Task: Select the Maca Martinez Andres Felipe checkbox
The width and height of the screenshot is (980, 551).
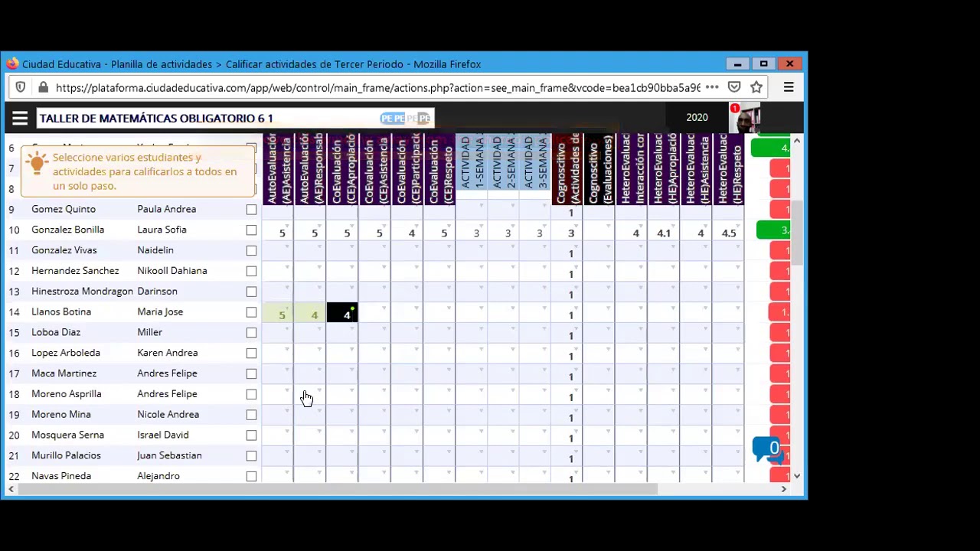Action: click(251, 374)
